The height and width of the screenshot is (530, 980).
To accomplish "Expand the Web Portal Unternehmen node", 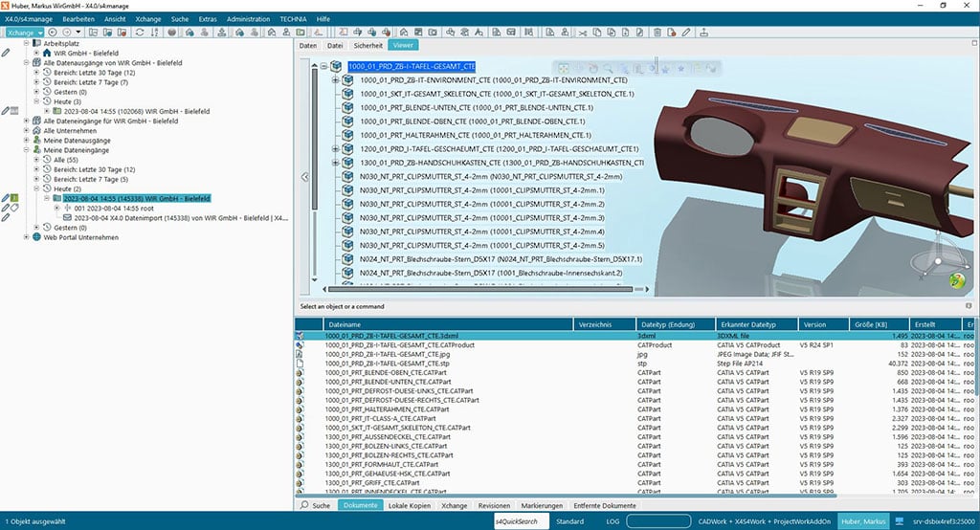I will click(26, 237).
